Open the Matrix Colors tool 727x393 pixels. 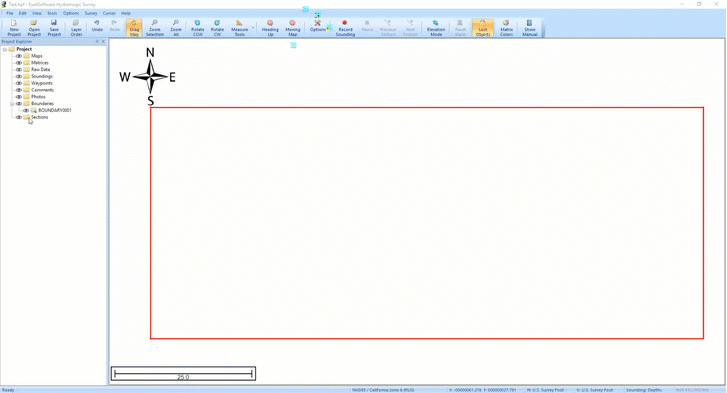(x=506, y=28)
